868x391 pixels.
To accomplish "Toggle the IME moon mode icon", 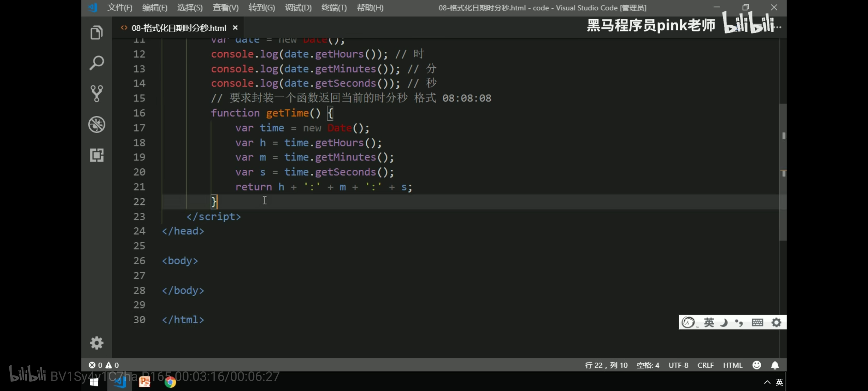I will (724, 322).
